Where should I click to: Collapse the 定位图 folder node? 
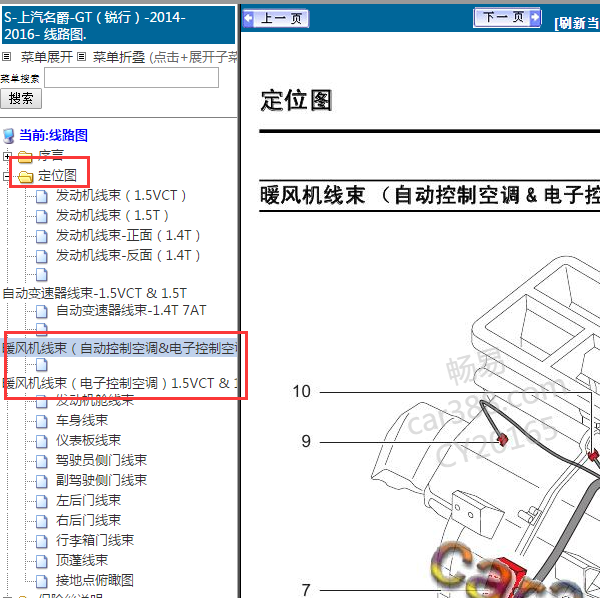[6, 176]
